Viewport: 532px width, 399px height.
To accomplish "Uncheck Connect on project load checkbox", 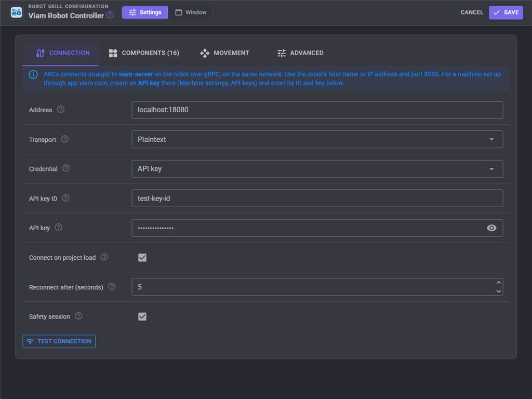I will click(x=142, y=258).
